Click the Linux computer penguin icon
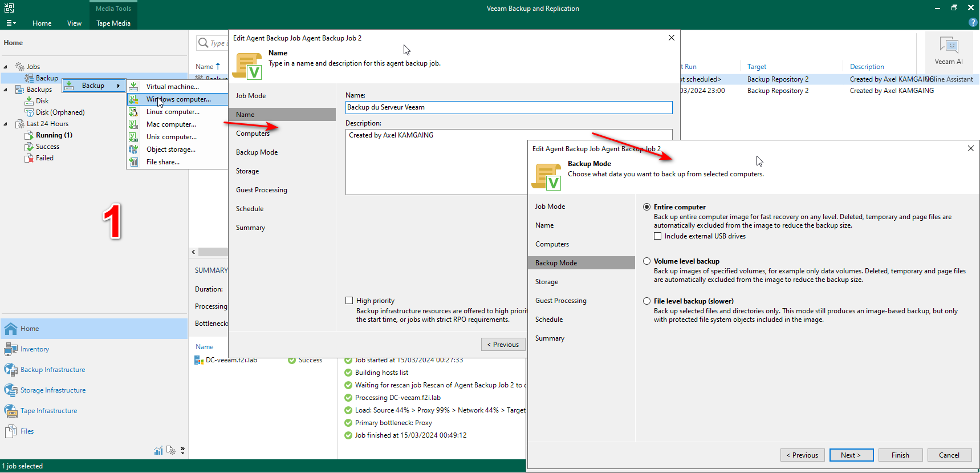 [133, 112]
